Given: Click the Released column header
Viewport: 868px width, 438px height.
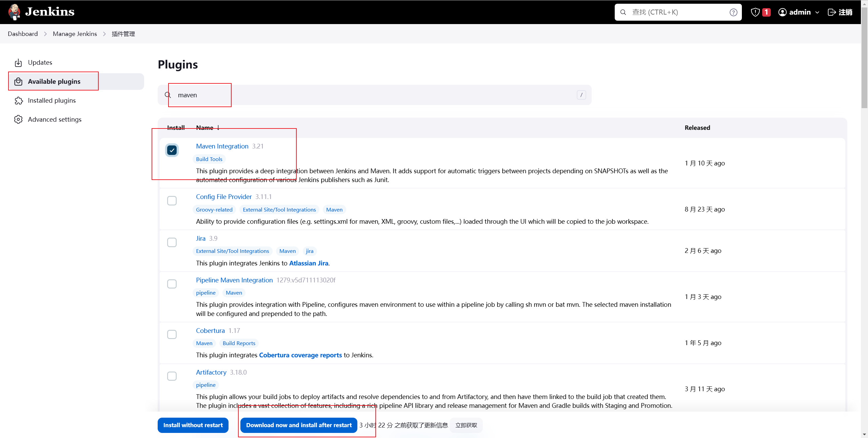Looking at the screenshot, I should click(697, 128).
